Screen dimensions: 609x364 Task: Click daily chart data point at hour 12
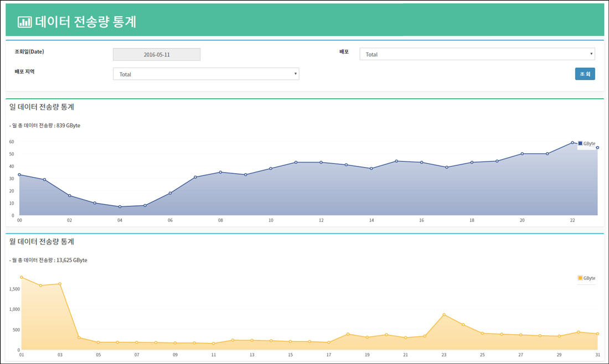(321, 162)
